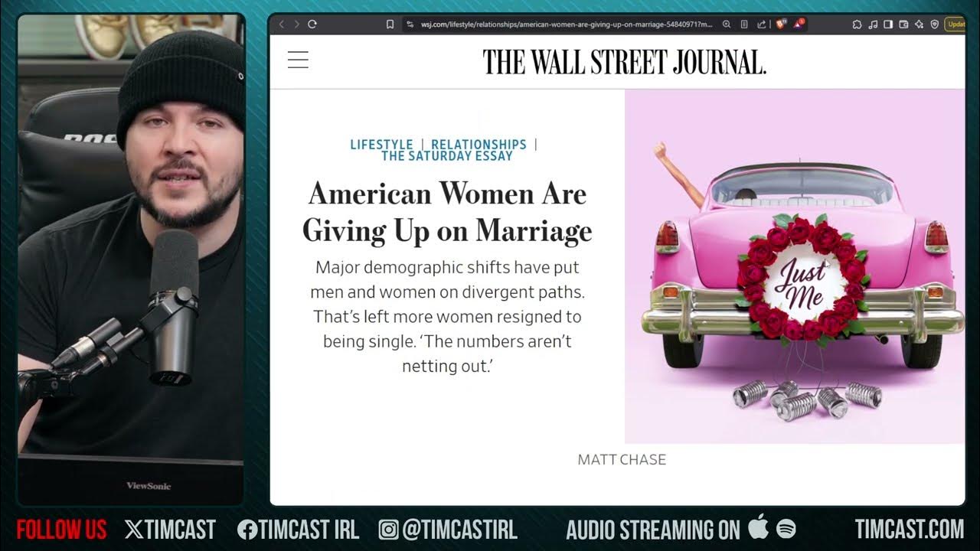The image size is (980, 551).
Task: Click headline American Women Are Giving Up on Marriage
Action: tap(447, 212)
